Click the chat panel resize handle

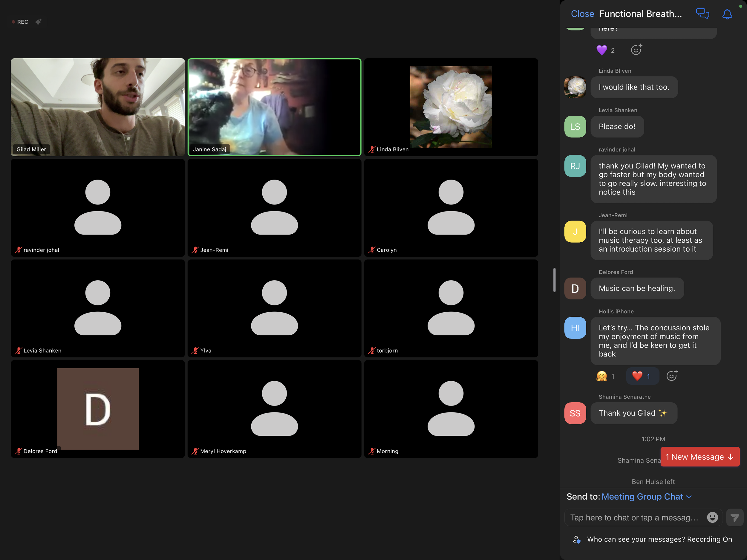[x=554, y=280]
